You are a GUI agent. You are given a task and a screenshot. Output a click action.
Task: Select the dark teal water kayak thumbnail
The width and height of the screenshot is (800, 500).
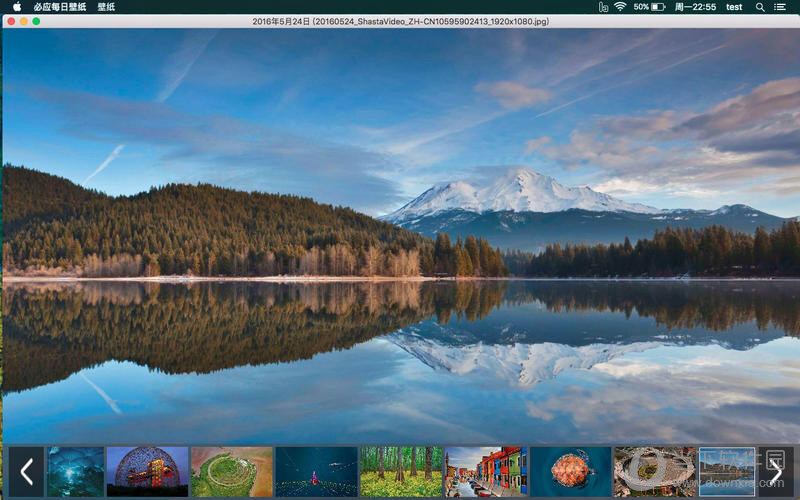pos(316,471)
